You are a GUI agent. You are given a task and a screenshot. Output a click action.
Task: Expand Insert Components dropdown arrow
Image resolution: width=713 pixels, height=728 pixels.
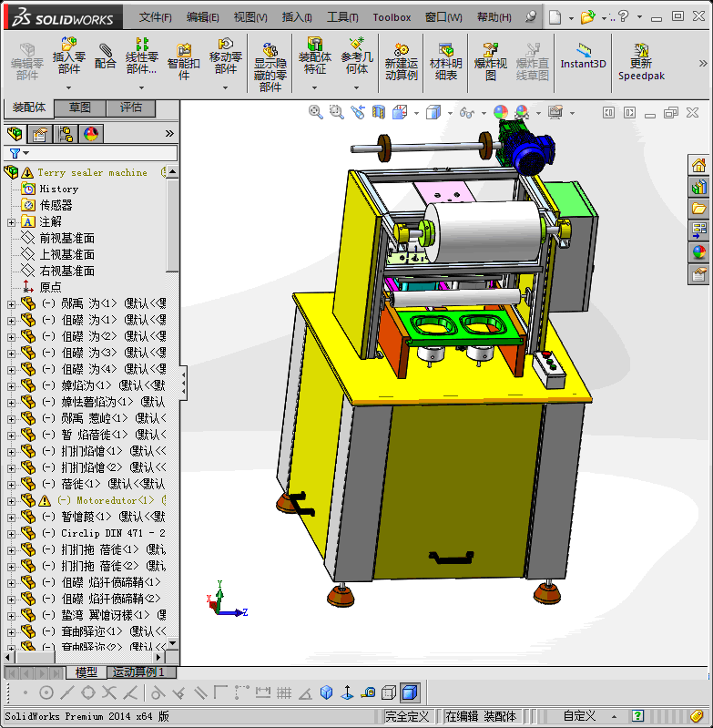coord(68,87)
